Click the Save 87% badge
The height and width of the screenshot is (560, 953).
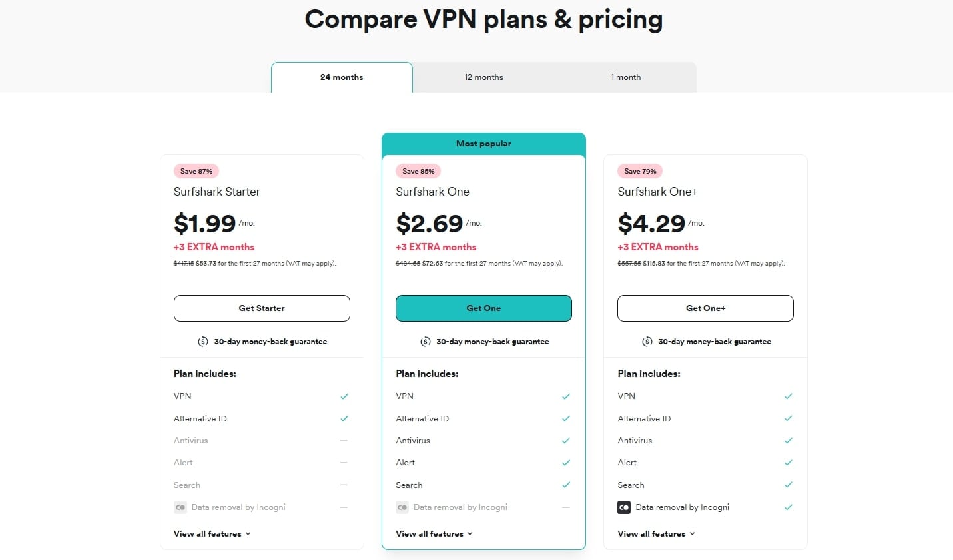point(196,171)
